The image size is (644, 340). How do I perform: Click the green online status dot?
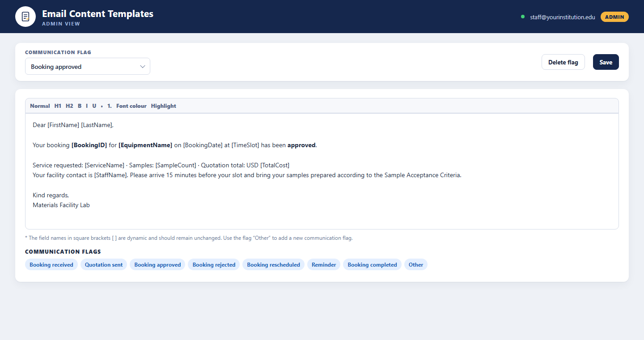(523, 17)
